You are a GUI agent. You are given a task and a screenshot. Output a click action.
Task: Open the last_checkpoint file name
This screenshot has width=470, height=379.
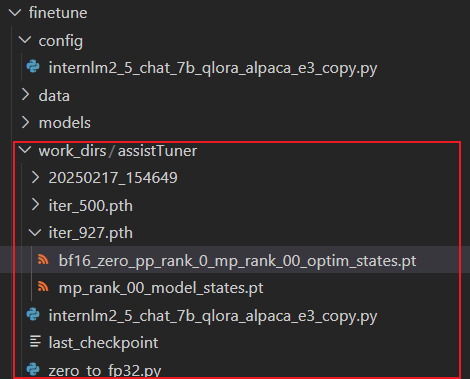(103, 343)
